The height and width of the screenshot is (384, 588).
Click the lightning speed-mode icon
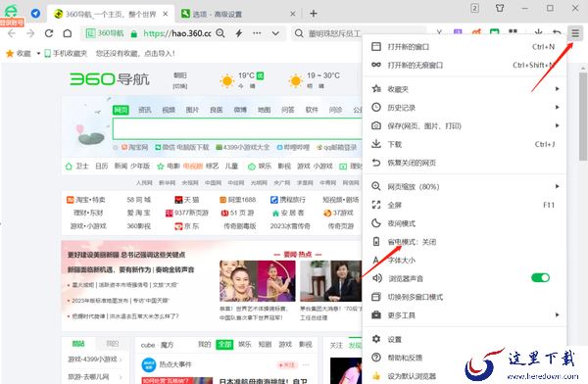(x=238, y=33)
